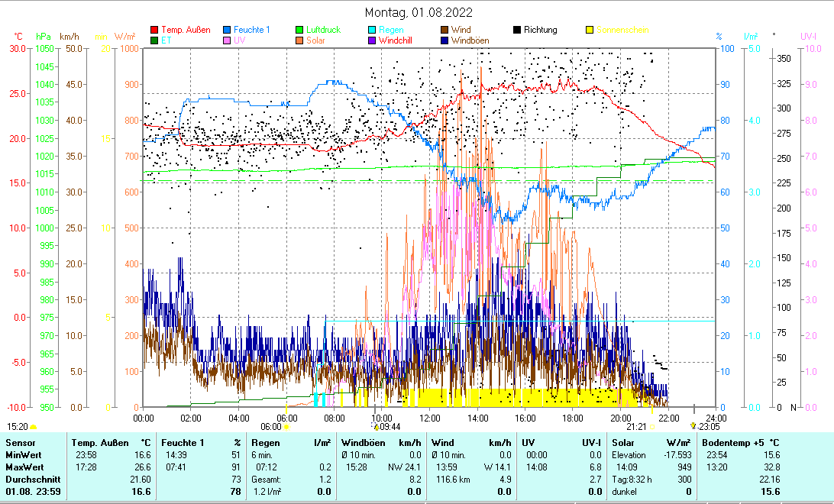Click the max temperature value 26.6
The height and width of the screenshot is (504, 834).
144,467
